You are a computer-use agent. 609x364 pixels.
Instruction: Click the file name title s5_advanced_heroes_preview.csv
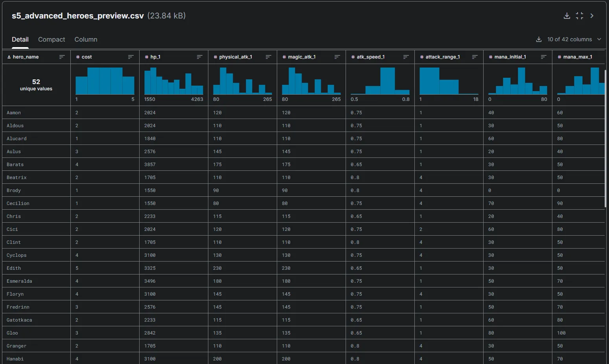click(x=78, y=16)
